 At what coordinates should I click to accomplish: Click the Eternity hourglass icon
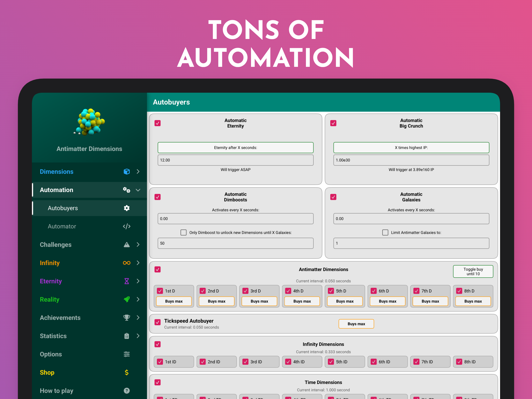click(127, 281)
